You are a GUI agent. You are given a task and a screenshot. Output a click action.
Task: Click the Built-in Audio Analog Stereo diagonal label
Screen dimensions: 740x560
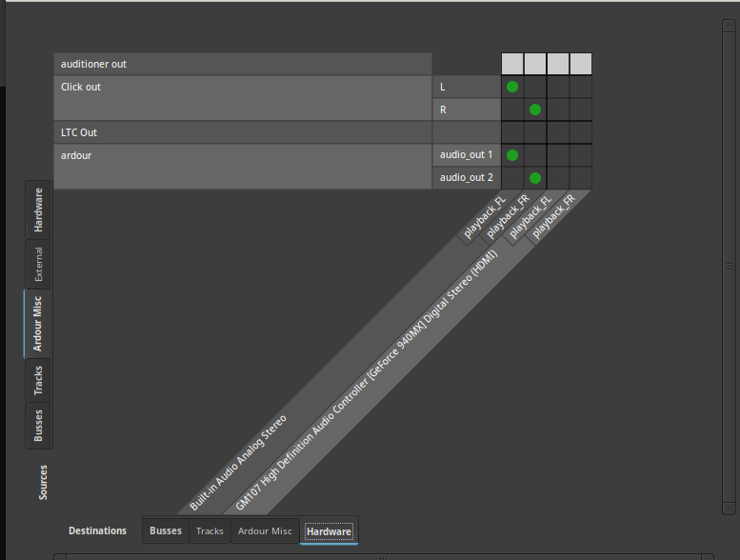238,462
